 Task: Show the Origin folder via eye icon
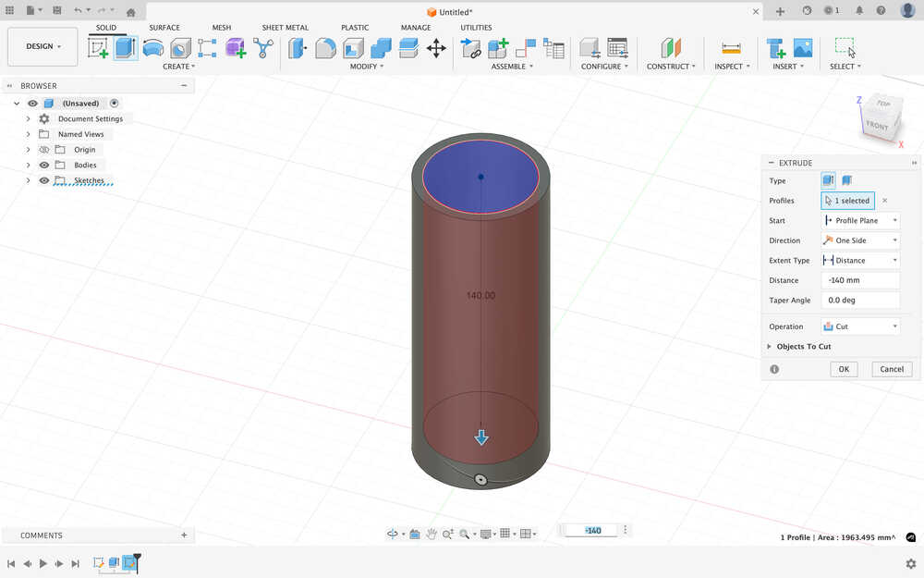tap(43, 150)
